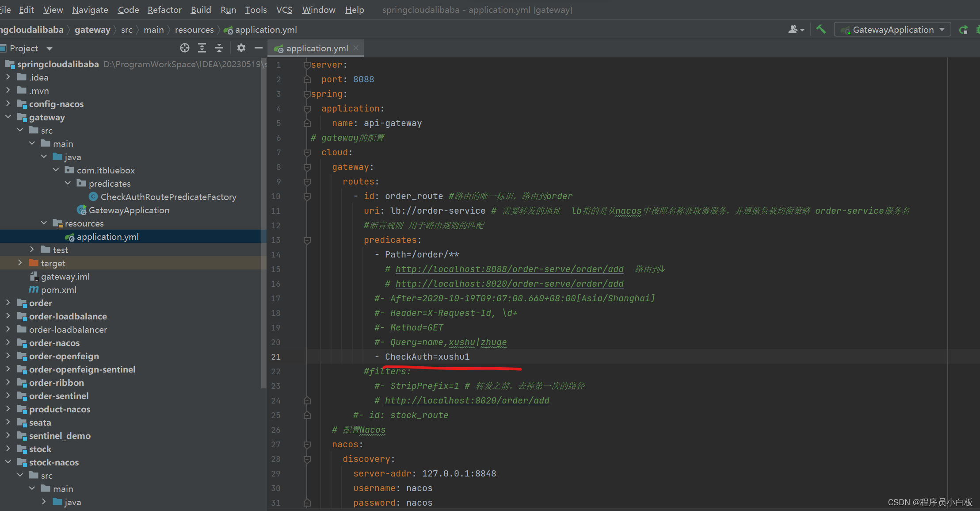This screenshot has width=980, height=511.
Task: Toggle code fold marker on line 13 predicates
Action: [x=307, y=240]
